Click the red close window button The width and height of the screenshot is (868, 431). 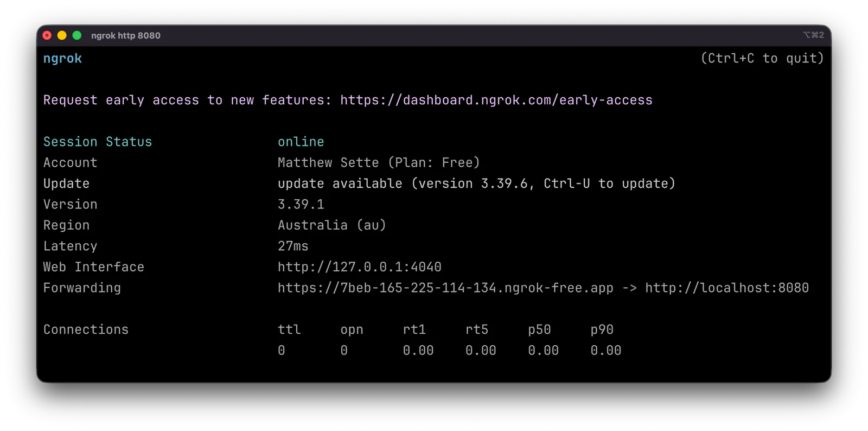47,35
